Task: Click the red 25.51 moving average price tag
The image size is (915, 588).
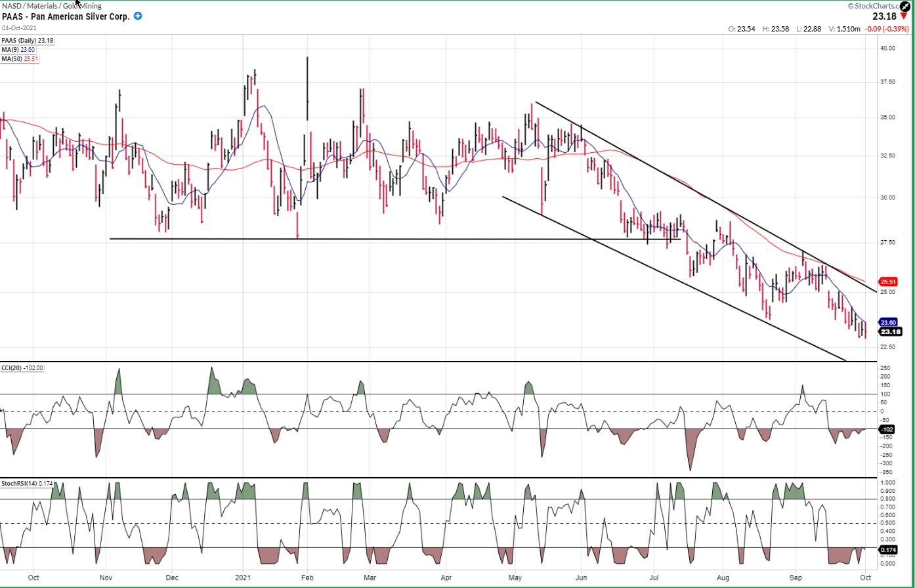Action: point(888,282)
